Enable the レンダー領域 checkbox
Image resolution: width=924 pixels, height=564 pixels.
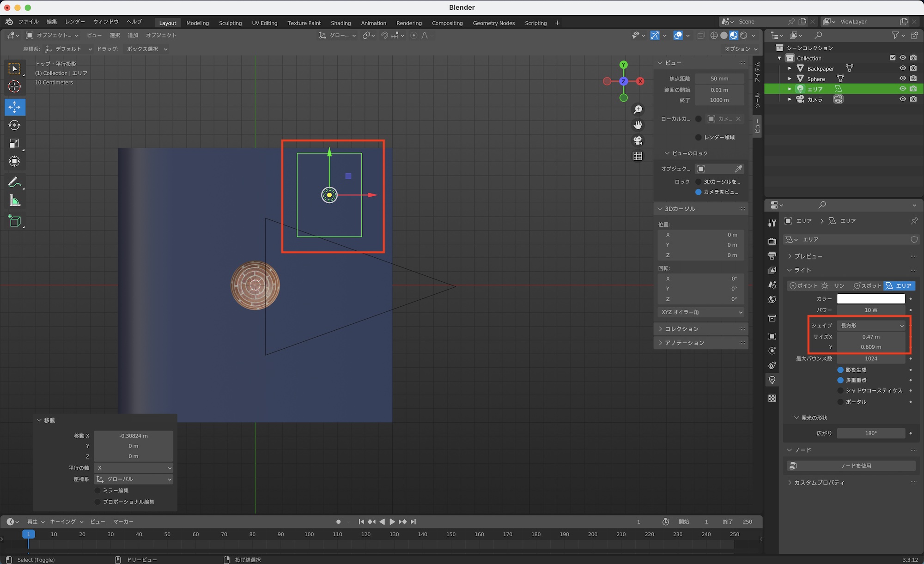click(x=698, y=137)
